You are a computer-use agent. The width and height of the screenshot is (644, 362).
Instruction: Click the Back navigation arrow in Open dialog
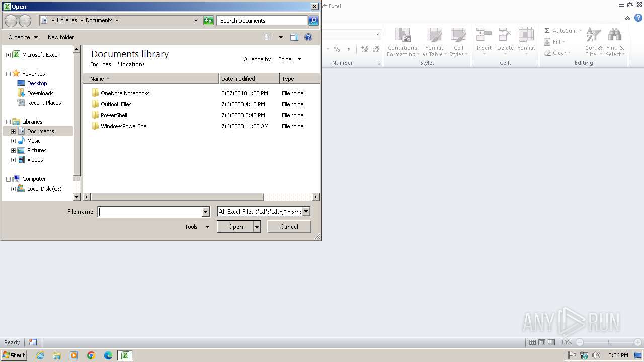click(x=11, y=21)
